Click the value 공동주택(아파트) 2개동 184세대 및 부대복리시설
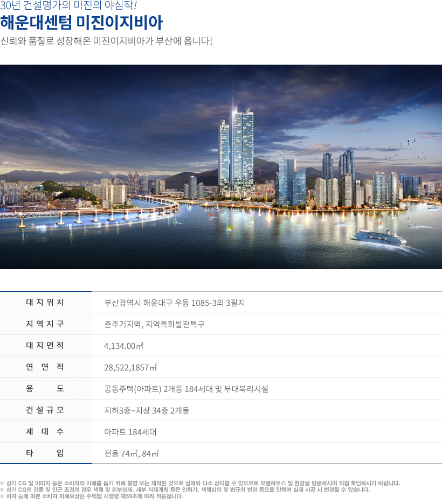The height and width of the screenshot is (504, 442). [186, 389]
